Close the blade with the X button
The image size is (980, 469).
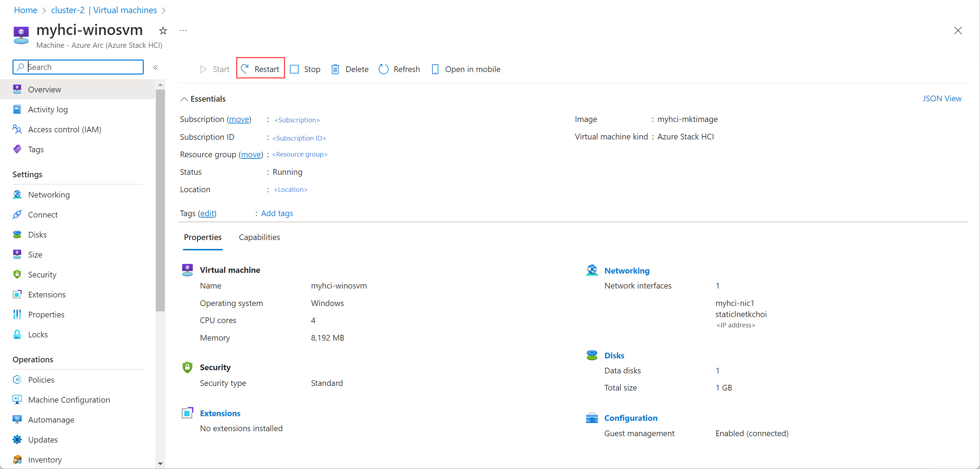click(x=958, y=30)
